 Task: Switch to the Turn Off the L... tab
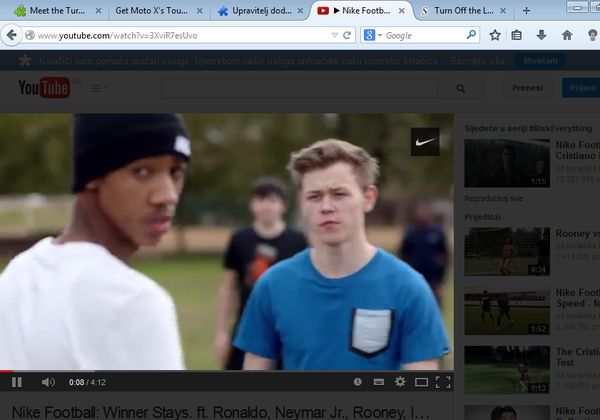pyautogui.click(x=464, y=11)
